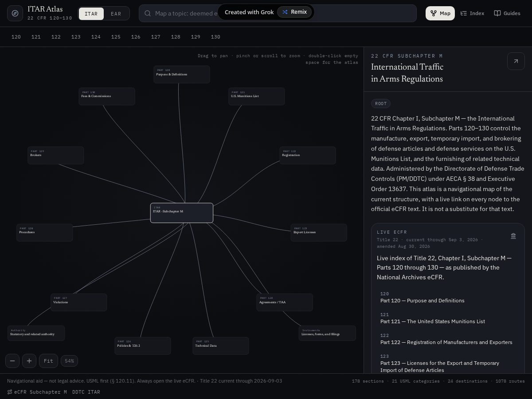The width and height of the screenshot is (532, 399).
Task: Select the Registration map node
Action: pos(308,155)
